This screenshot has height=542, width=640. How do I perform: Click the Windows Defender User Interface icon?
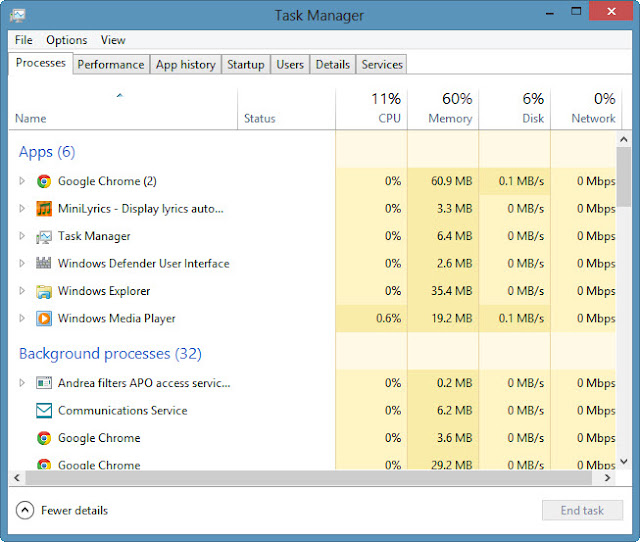[44, 263]
